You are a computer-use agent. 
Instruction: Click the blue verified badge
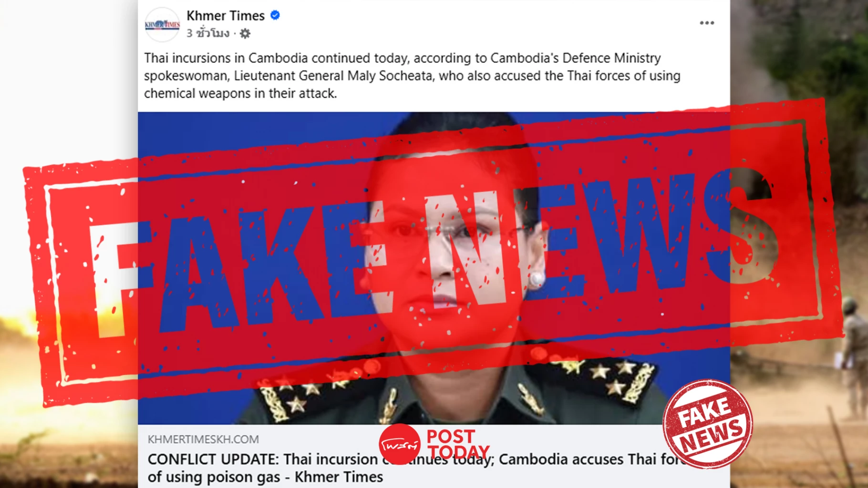(x=275, y=15)
